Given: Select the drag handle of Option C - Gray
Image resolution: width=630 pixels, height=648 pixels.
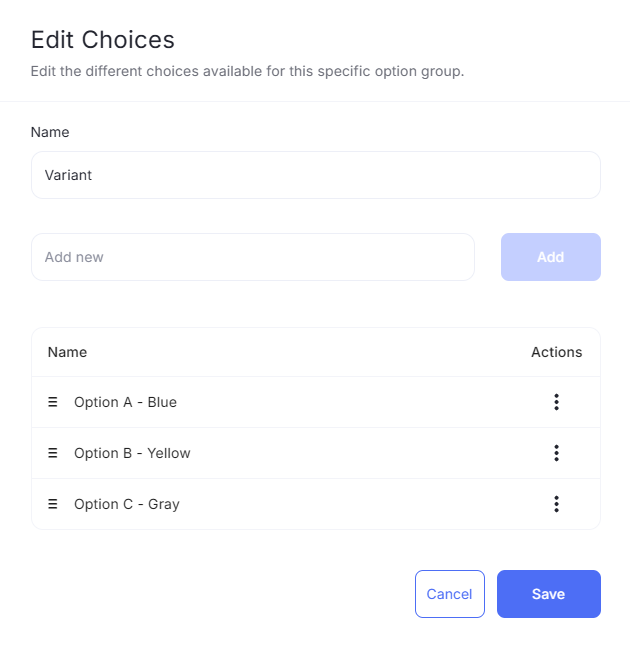Looking at the screenshot, I should (x=52, y=504).
